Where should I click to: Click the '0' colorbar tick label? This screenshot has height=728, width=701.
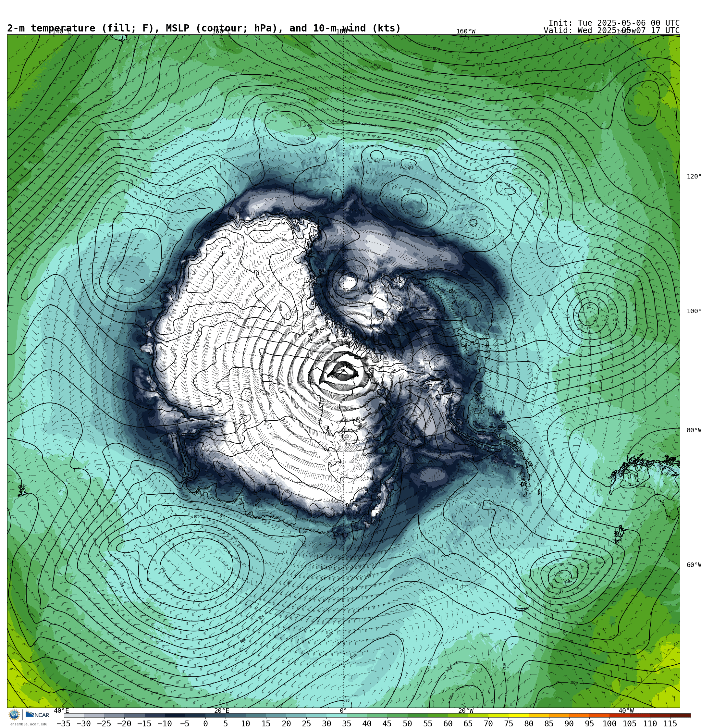205,723
